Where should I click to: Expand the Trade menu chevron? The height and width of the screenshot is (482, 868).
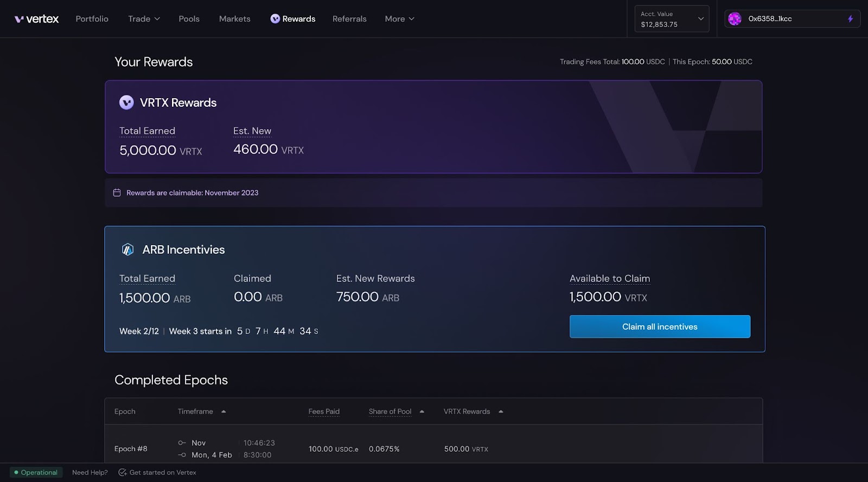click(157, 19)
